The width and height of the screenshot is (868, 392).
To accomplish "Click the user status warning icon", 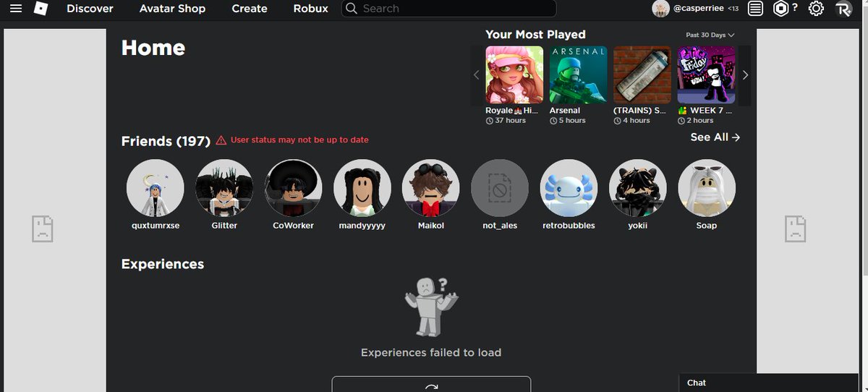I will (x=221, y=140).
